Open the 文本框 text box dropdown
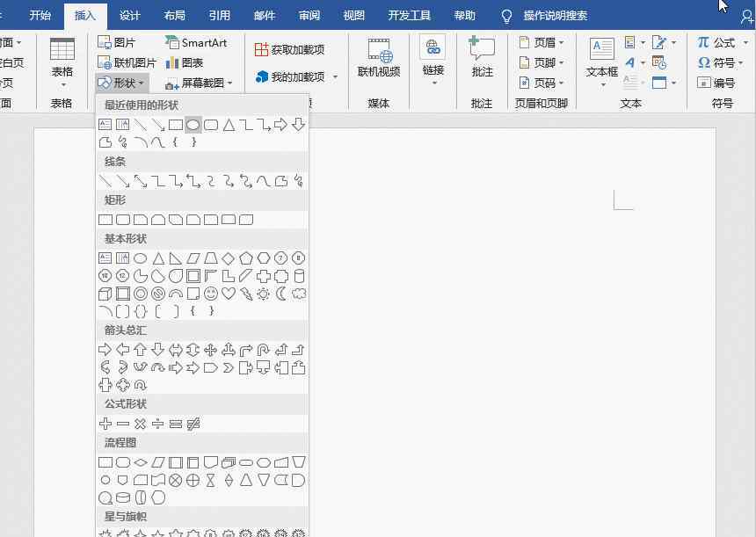Image resolution: width=756 pixels, height=537 pixels. 601,62
